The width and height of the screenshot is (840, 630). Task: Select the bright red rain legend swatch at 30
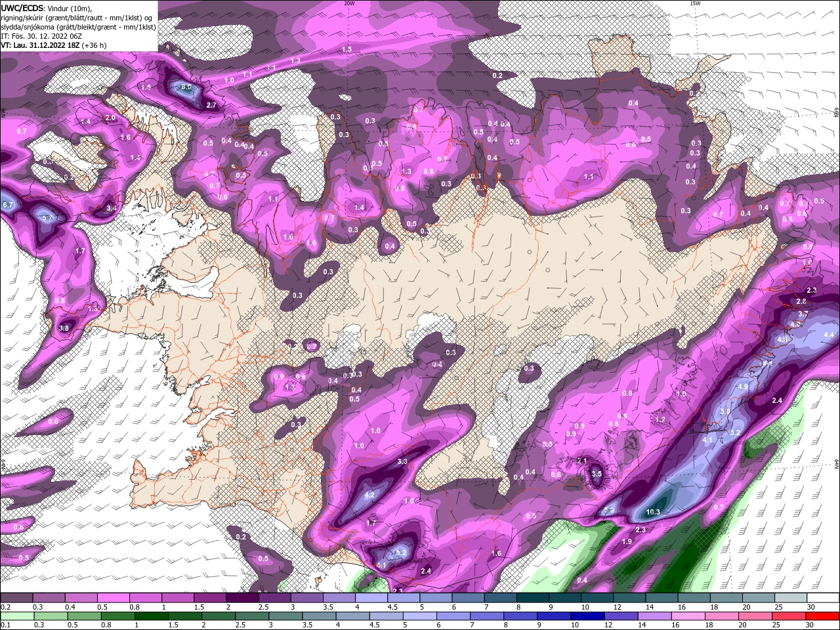(824, 616)
